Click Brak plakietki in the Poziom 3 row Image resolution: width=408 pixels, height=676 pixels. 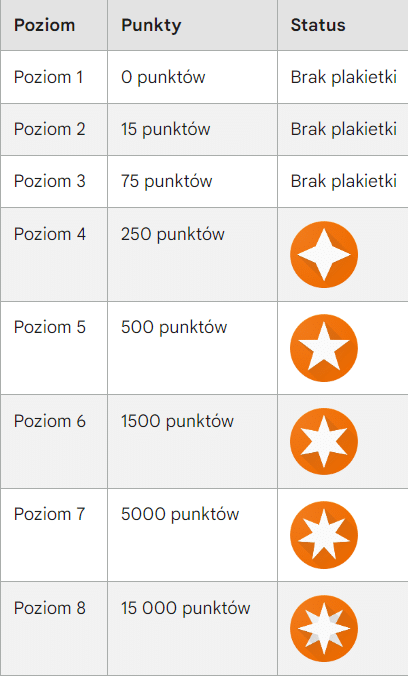point(344,181)
